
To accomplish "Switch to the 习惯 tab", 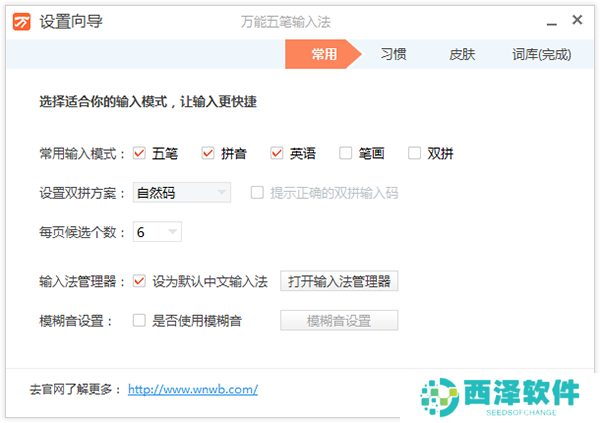I will (393, 54).
